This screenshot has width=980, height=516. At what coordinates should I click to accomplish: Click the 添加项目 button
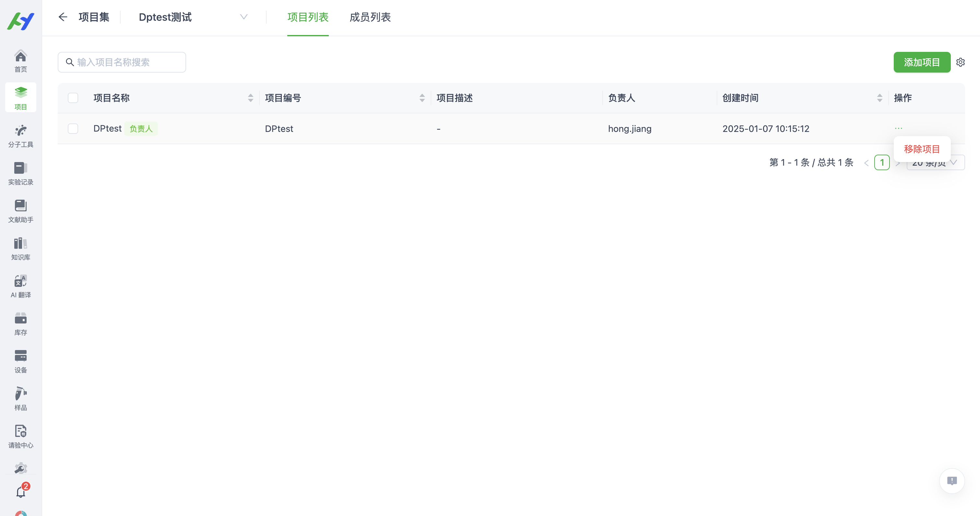(922, 62)
